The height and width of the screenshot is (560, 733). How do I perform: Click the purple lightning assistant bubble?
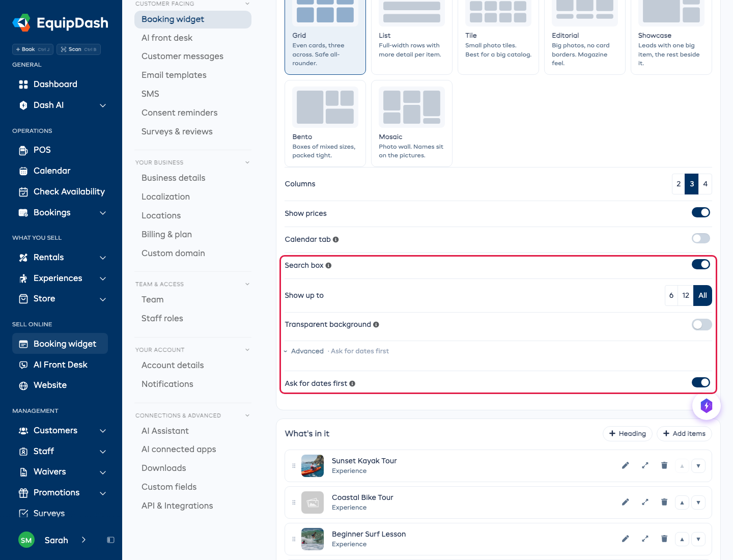pyautogui.click(x=706, y=406)
